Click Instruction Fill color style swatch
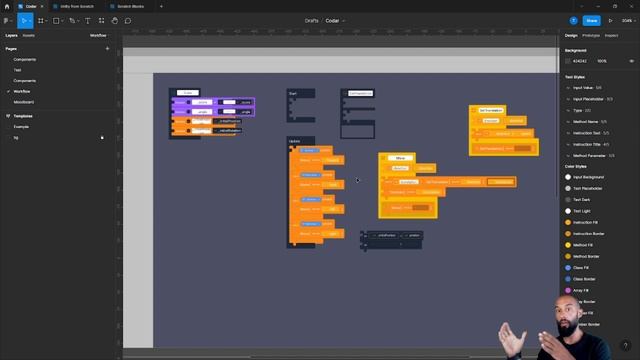Screen dimensions: 640x360 pos(568,222)
